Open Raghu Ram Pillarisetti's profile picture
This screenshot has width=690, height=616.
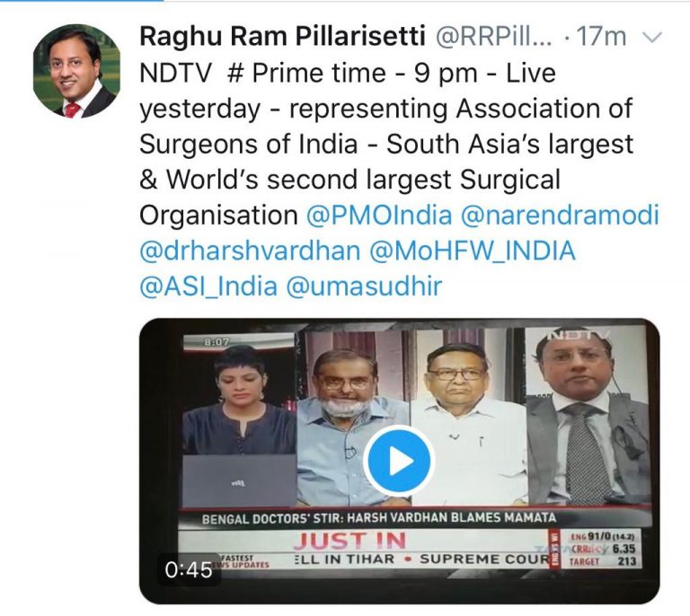point(76,71)
